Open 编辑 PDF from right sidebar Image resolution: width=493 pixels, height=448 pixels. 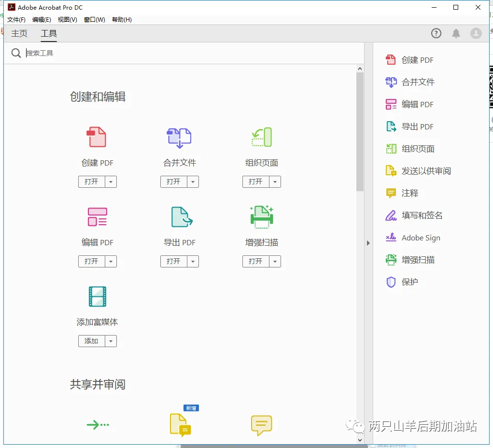tap(409, 104)
